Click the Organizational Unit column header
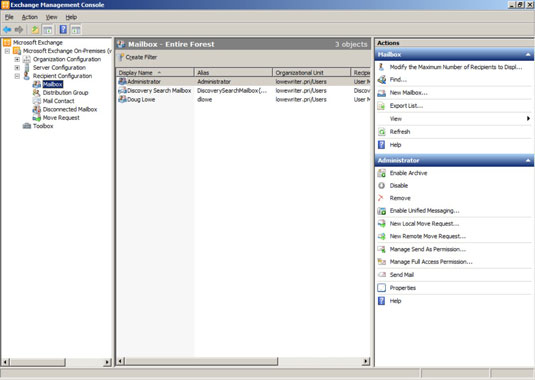535x380 pixels. point(312,73)
